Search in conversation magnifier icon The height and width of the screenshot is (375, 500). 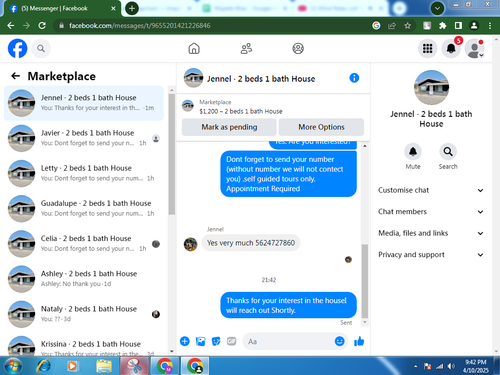pyautogui.click(x=448, y=152)
